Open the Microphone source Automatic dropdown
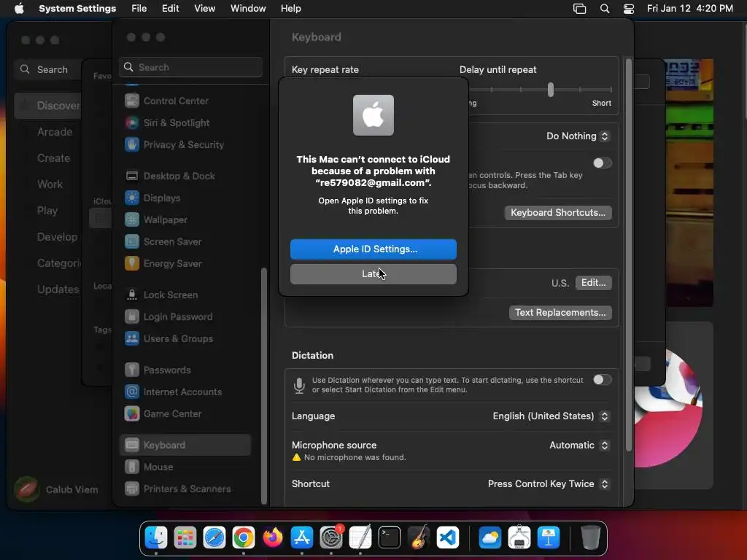Image resolution: width=747 pixels, height=560 pixels. point(579,446)
